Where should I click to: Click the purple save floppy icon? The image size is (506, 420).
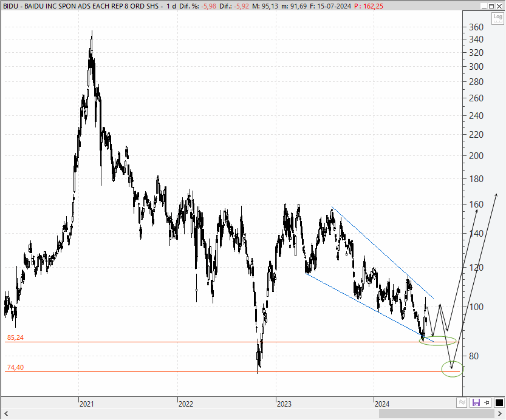tap(476, 402)
